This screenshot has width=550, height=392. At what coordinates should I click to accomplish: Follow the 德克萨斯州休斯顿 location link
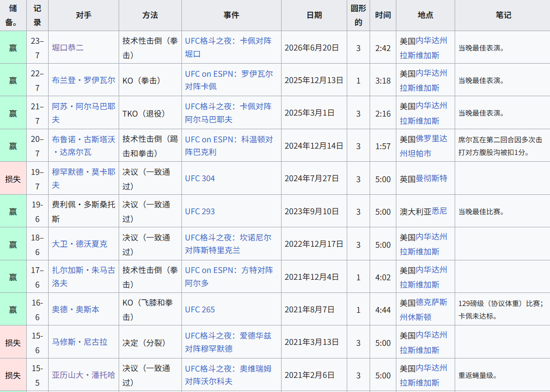424,309
